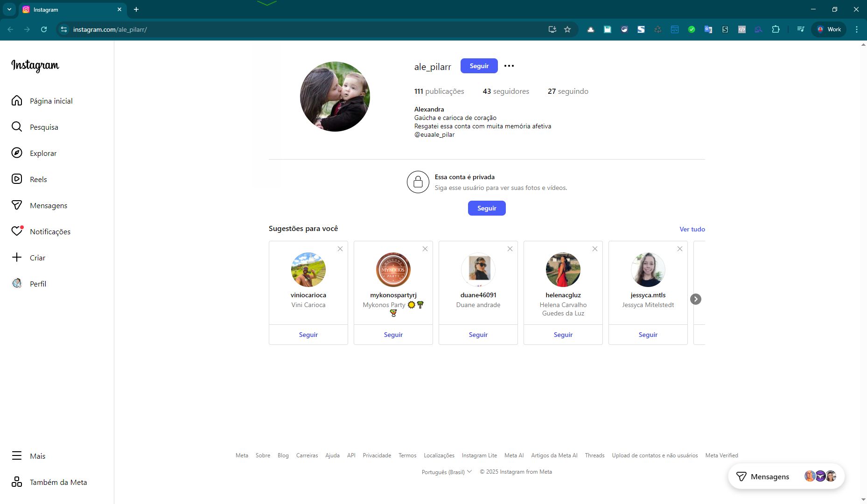Open the tab search dropdown arrow
Screen dimensions: 867x504
click(x=9, y=9)
